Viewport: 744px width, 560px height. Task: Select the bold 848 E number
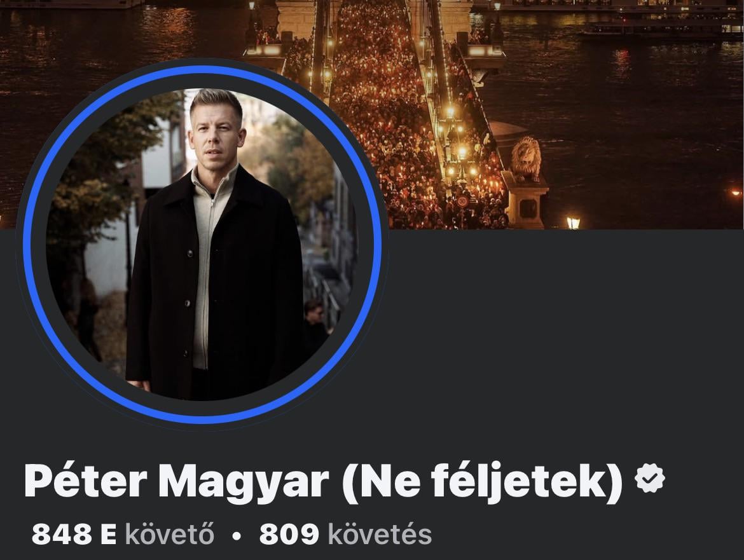(x=74, y=534)
